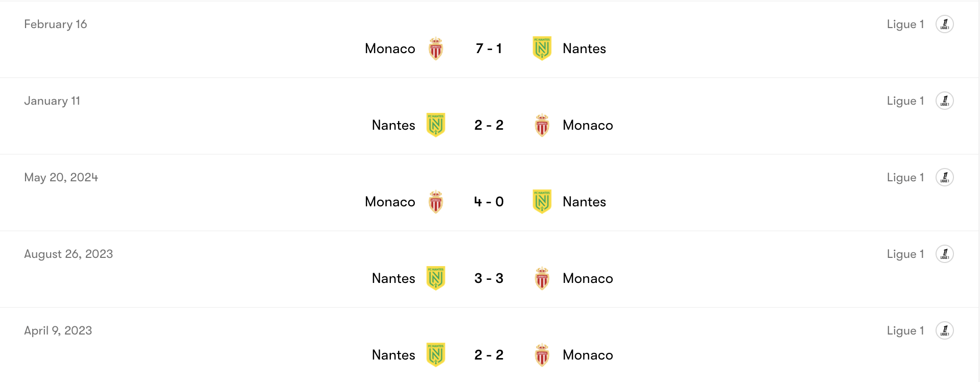This screenshot has height=382, width=980.
Task: Click the Nantes logo in the January 11 match
Action: pos(436,125)
